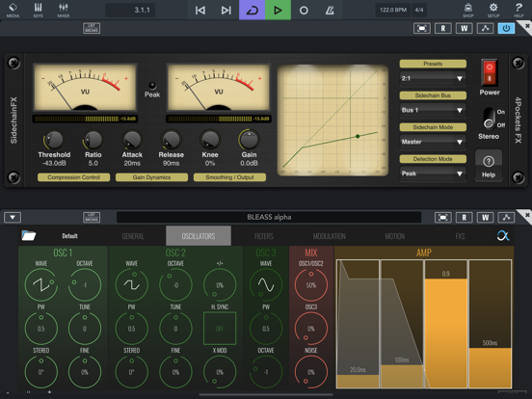This screenshot has height=399, width=532.
Task: Open the Media browser icon
Action: pyautogui.click(x=13, y=10)
